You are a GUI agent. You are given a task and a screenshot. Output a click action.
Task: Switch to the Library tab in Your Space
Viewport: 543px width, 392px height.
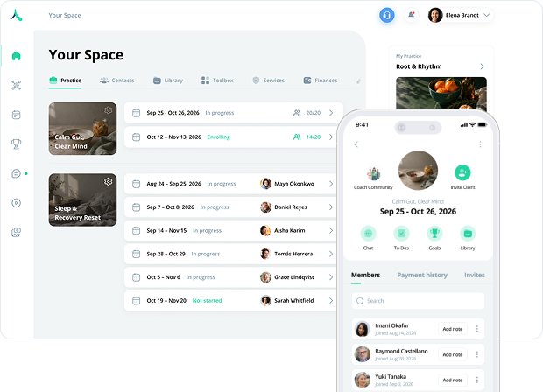click(x=168, y=80)
